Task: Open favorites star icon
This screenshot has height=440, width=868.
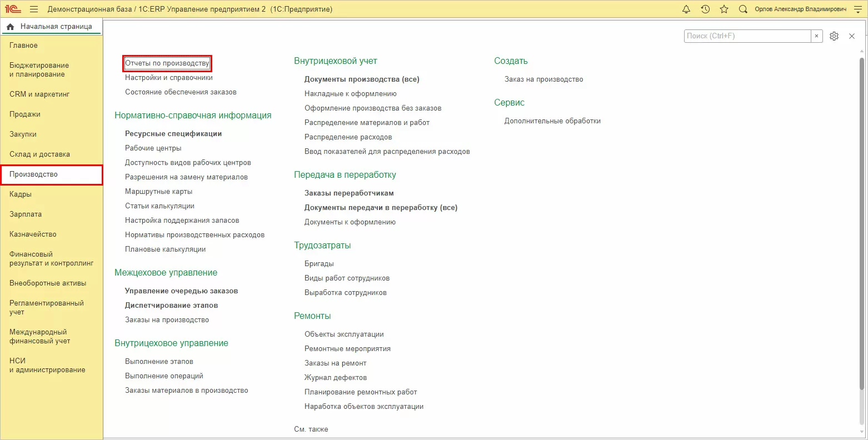Action: (x=724, y=9)
